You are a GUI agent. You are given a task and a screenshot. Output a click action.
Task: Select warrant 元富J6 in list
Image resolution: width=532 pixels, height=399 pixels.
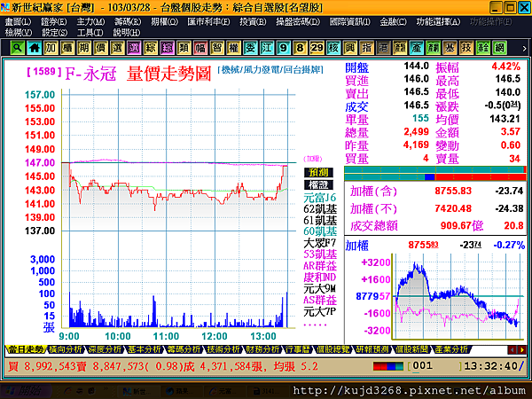pos(319,198)
